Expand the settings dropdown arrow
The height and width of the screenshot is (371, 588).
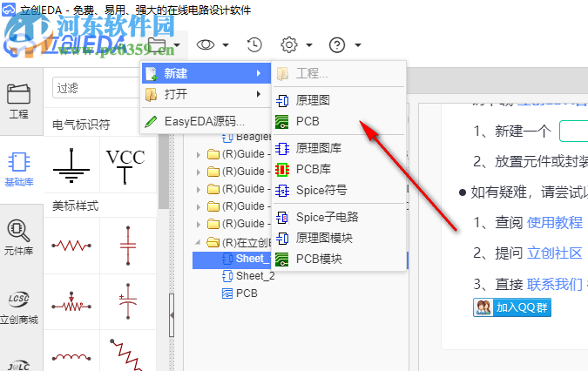pyautogui.click(x=309, y=45)
